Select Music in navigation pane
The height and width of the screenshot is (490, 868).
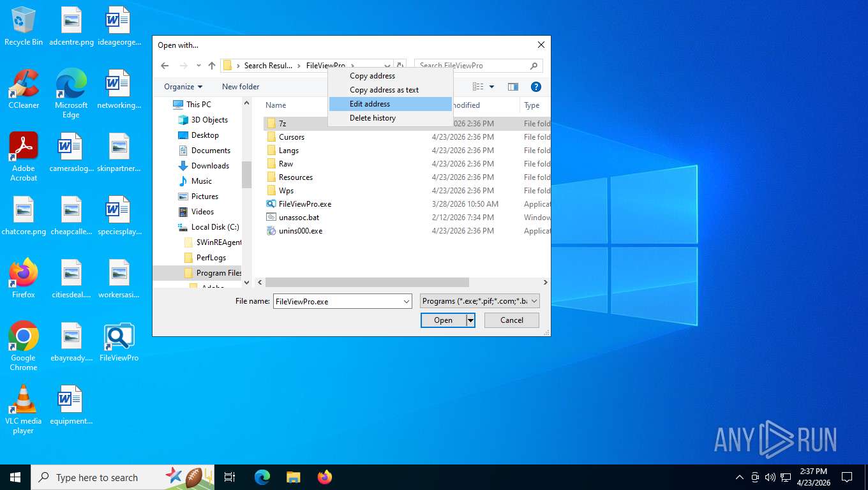(202, 181)
